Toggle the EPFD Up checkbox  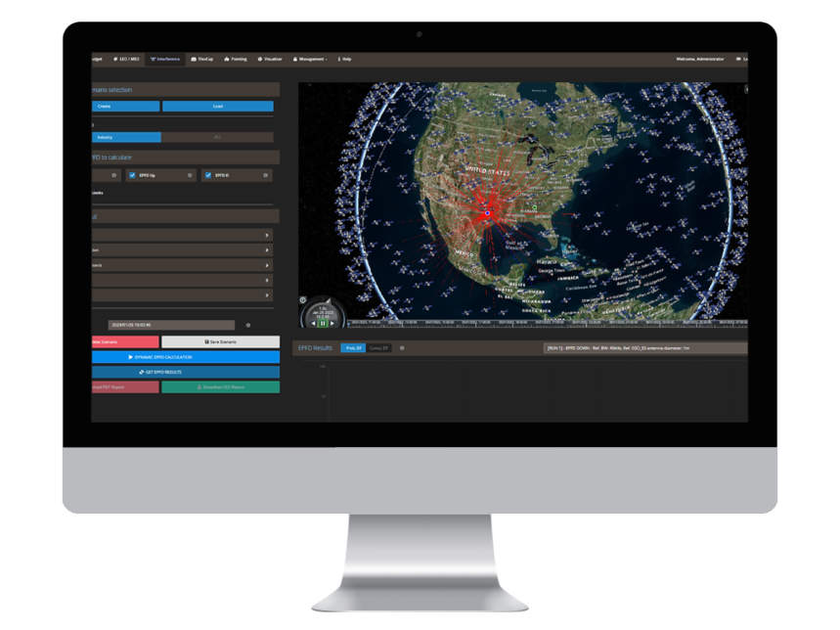132,175
